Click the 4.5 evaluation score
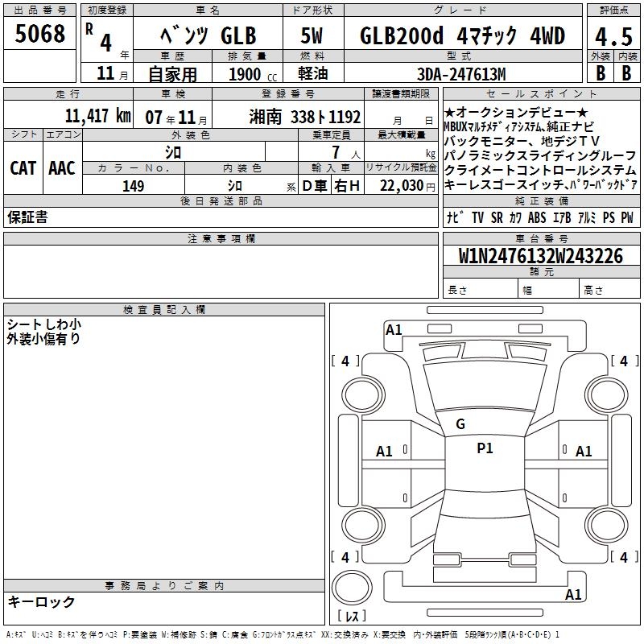Image resolution: width=644 pixels, height=644 pixels. (612, 35)
